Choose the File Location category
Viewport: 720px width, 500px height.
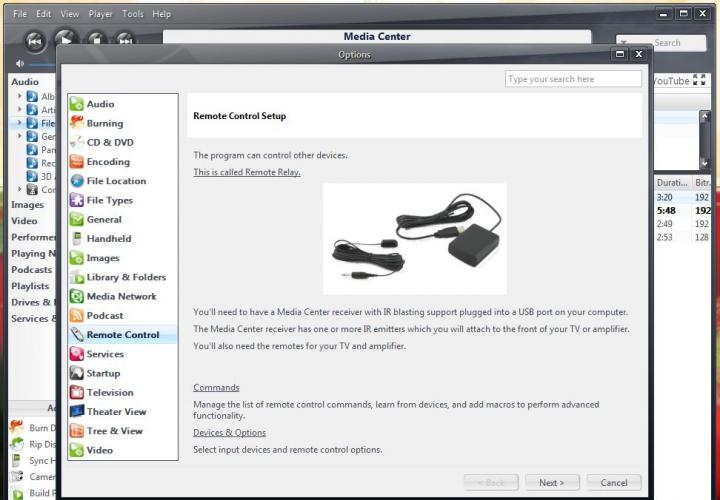pyautogui.click(x=115, y=181)
